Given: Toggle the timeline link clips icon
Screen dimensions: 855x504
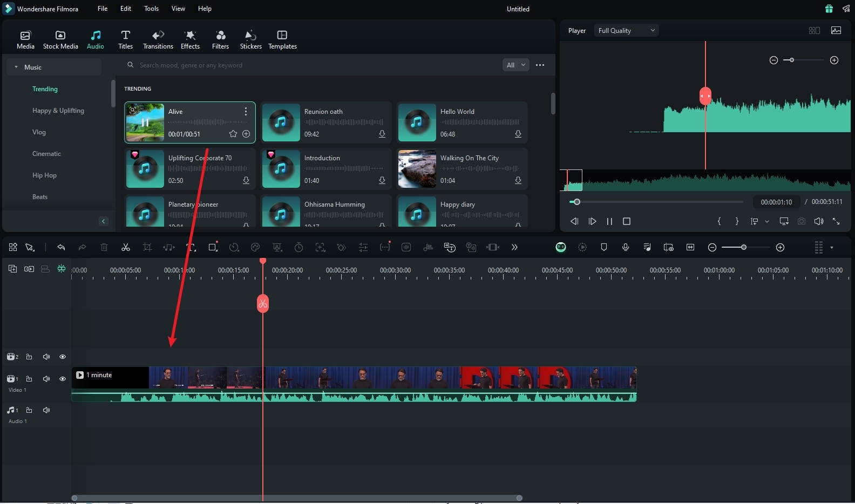Looking at the screenshot, I should click(29, 269).
